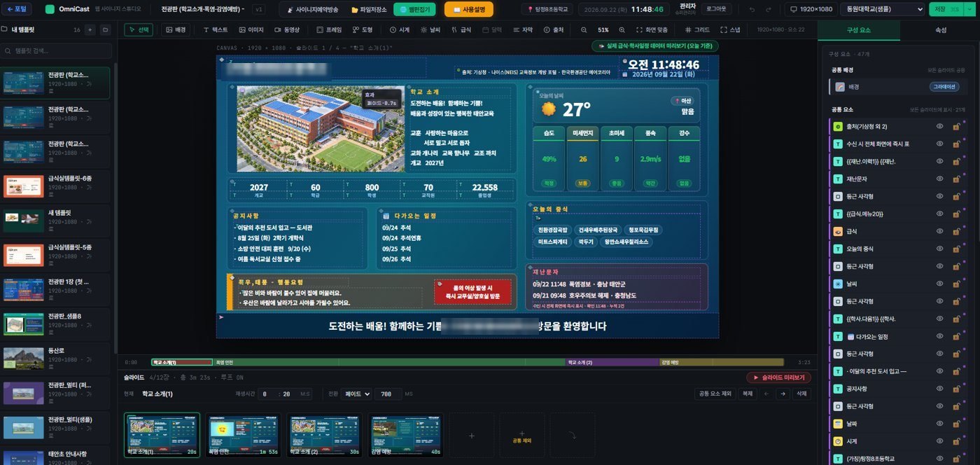Screen dimensions: 980x465
Task: Toggle visibility of the 시계 layer
Action: pos(940,441)
